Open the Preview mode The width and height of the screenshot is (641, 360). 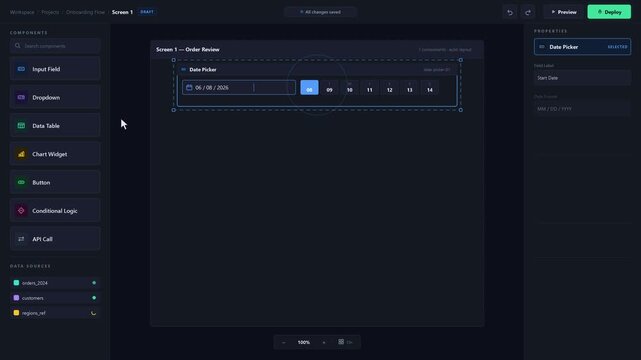tap(564, 12)
